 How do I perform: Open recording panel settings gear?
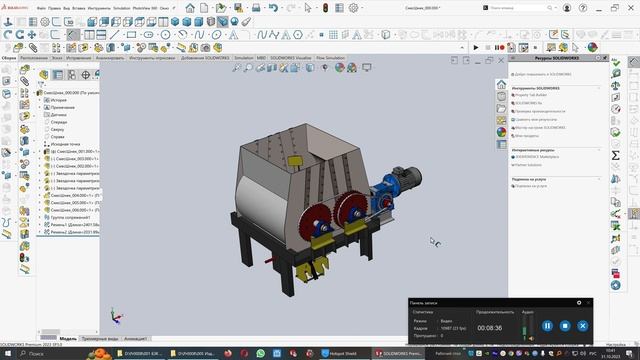(579, 303)
